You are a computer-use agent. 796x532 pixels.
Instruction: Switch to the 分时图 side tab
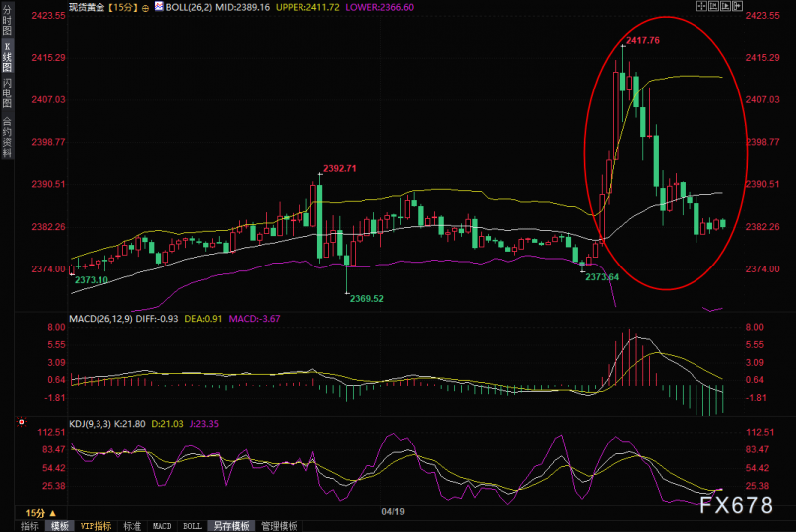(x=7, y=21)
